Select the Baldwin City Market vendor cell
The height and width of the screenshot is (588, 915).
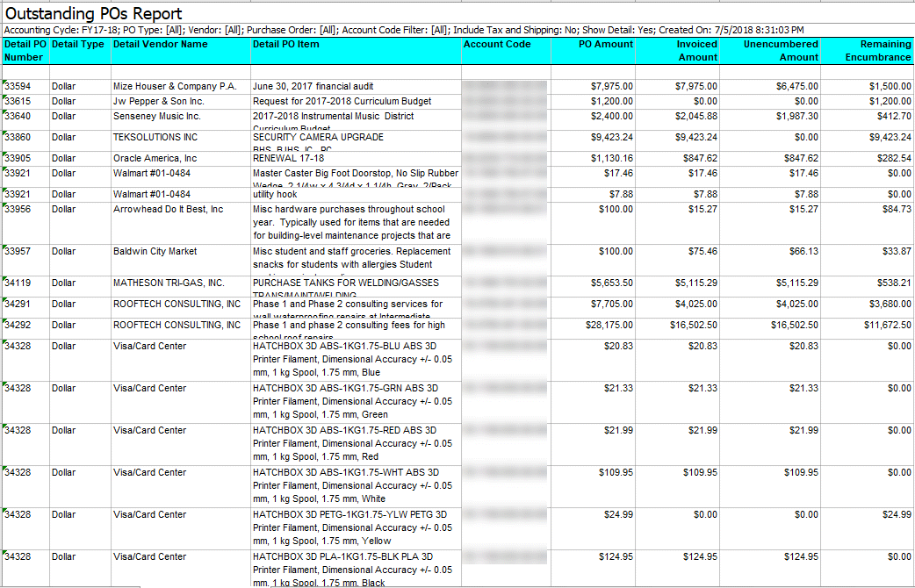(x=155, y=252)
